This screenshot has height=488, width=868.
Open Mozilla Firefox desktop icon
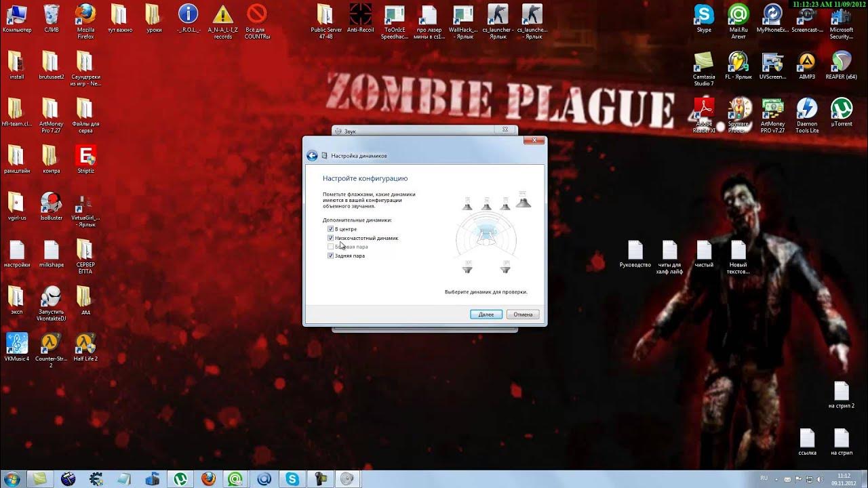tap(85, 21)
